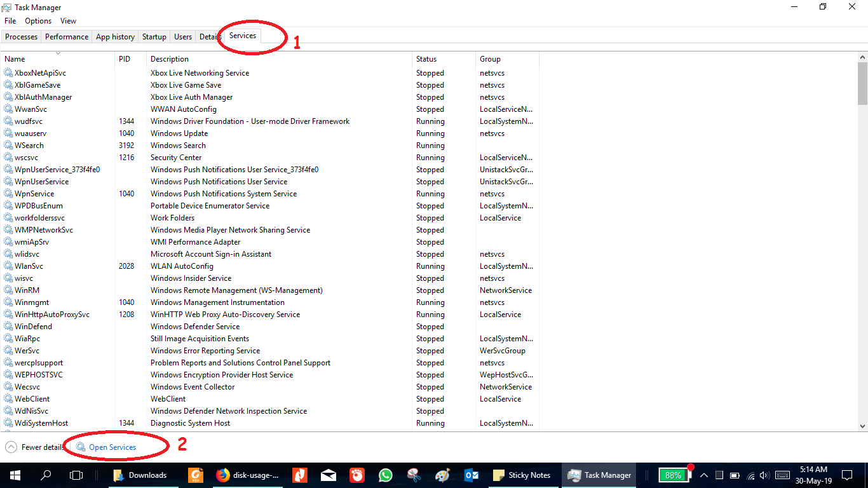Click the WerSvcGroup group cell
868x488 pixels.
503,351
